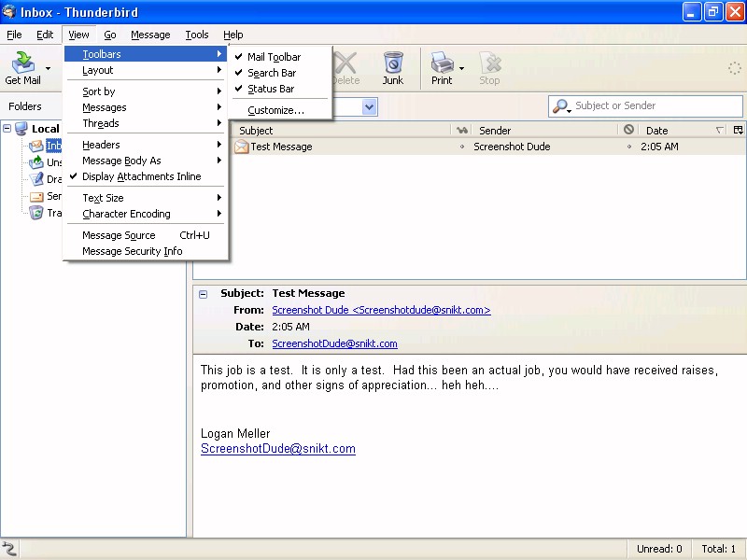Image resolution: width=747 pixels, height=560 pixels.
Task: Click the Total: 1 status bar entry
Action: tap(719, 549)
